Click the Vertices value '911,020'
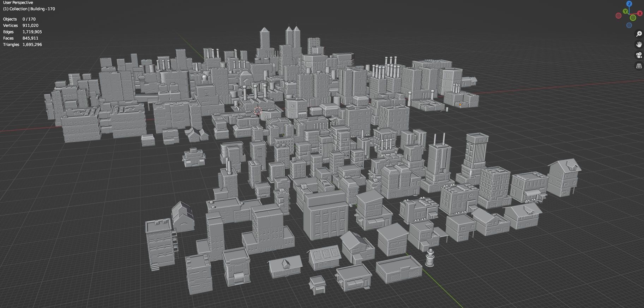The image size is (644, 308). pos(30,25)
